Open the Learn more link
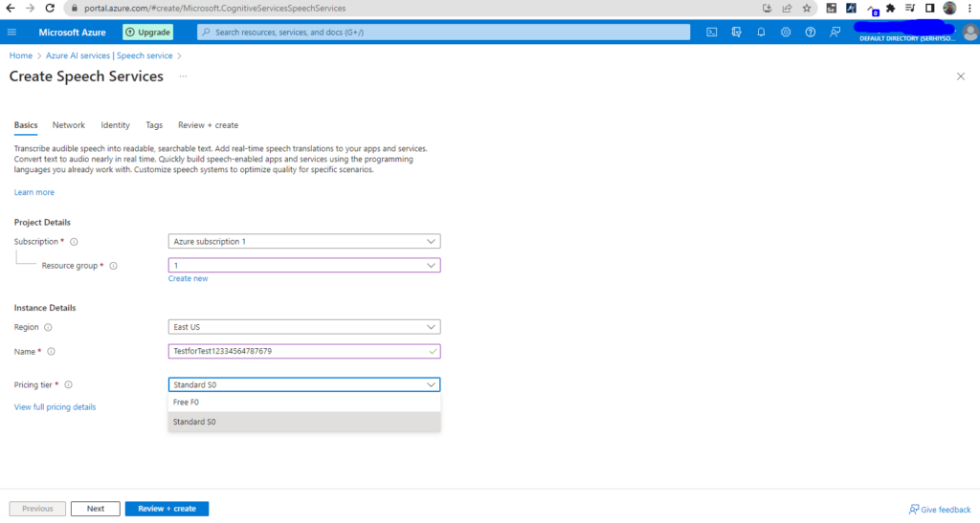The height and width of the screenshot is (523, 980). click(34, 192)
